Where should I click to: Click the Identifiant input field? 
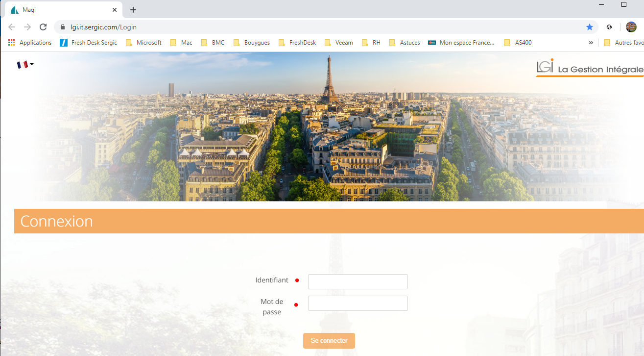coord(358,281)
